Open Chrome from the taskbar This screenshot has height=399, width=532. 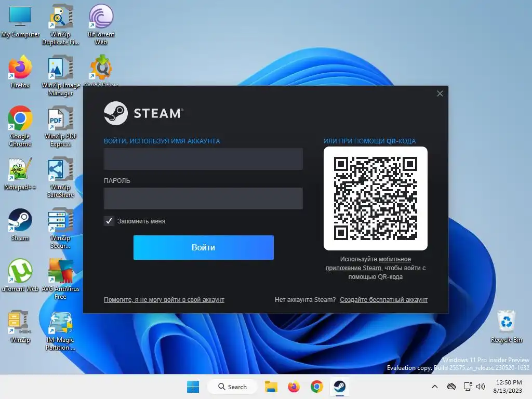(316, 387)
